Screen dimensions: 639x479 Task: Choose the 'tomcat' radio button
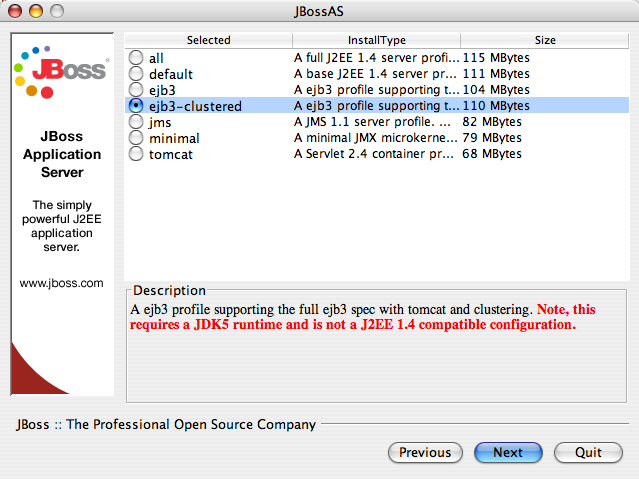pos(136,154)
